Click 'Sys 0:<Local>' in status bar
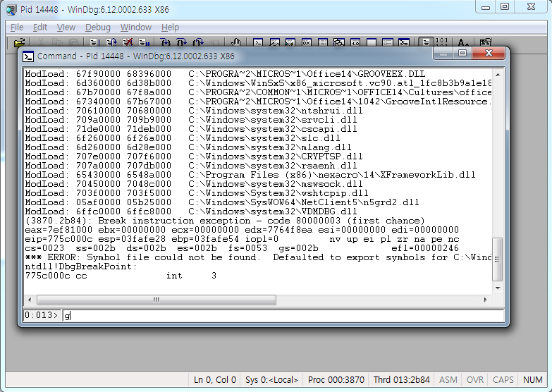This screenshot has width=552, height=392. (x=271, y=380)
